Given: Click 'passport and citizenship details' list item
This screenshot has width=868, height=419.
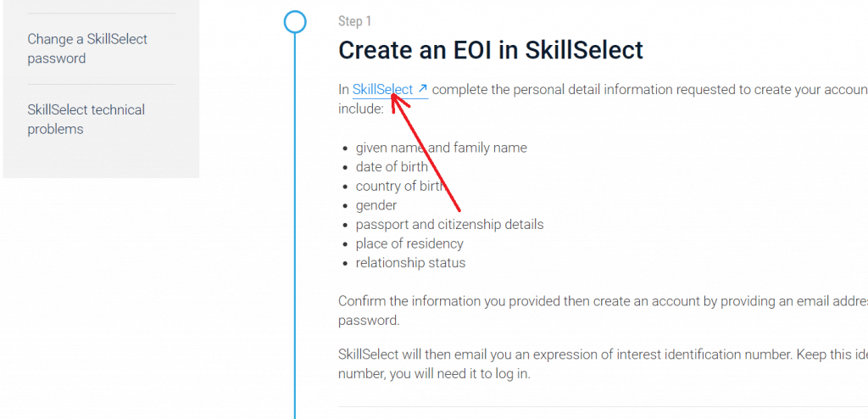Looking at the screenshot, I should 449,224.
